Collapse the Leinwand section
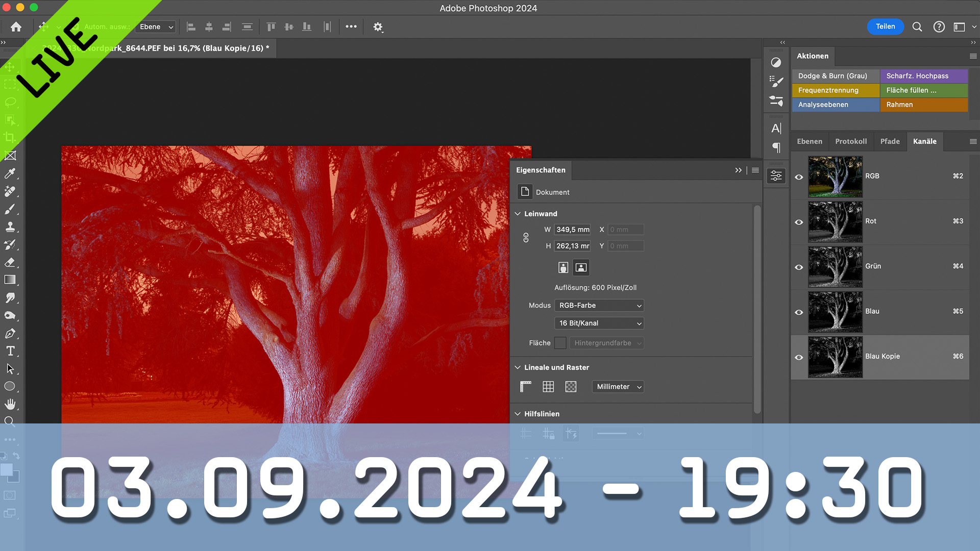Screen dimensions: 980x551 pyautogui.click(x=518, y=214)
